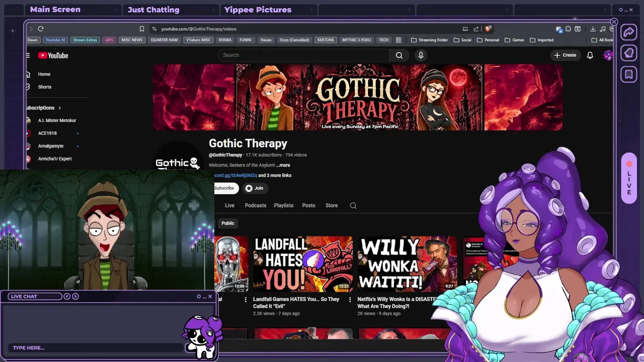
Task: Open the YouTube account avatar
Action: (x=608, y=55)
